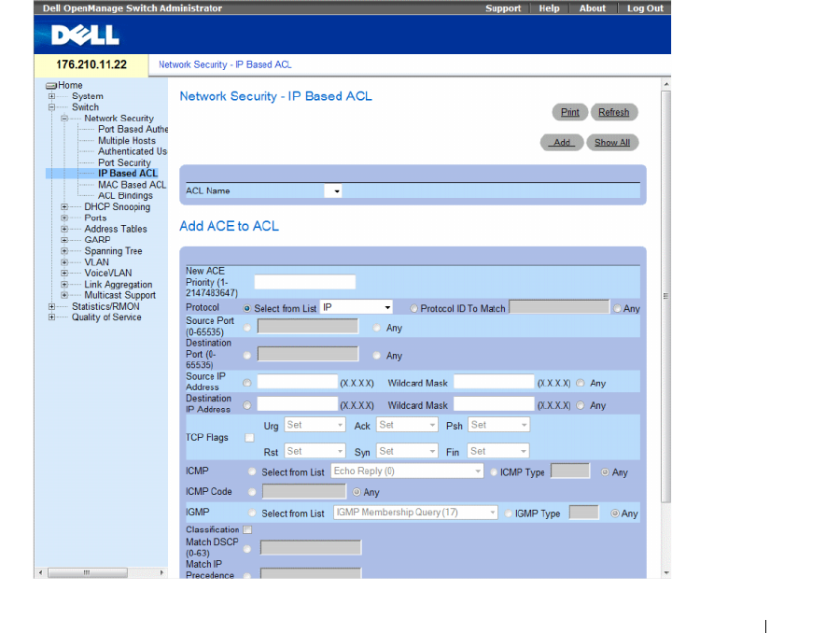Click the vertical scrollbar thumb

point(665,296)
